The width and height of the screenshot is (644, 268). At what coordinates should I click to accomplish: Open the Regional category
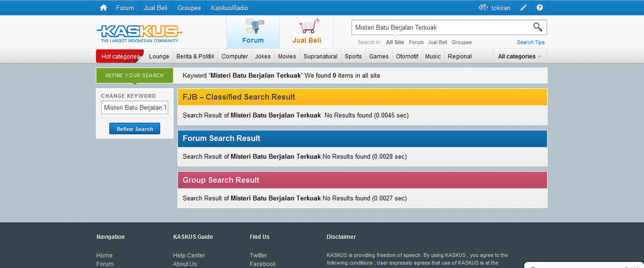460,56
